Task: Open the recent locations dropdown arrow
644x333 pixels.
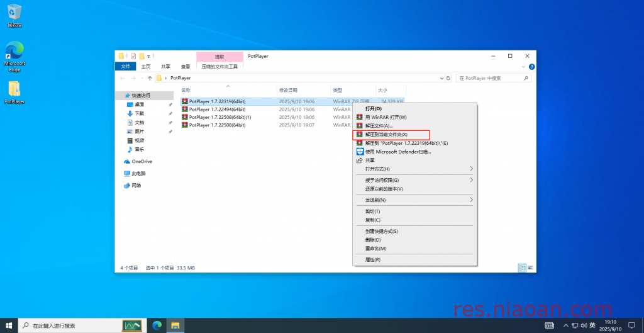Action: click(x=142, y=78)
